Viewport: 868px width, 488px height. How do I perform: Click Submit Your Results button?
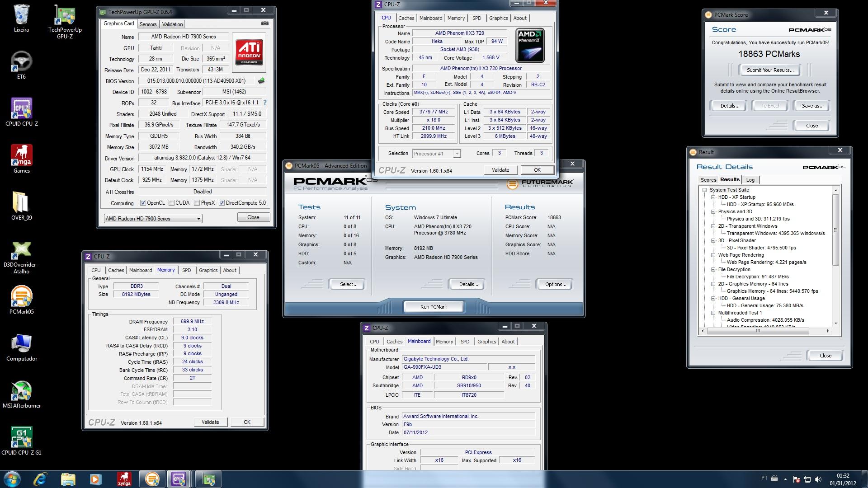pos(770,70)
